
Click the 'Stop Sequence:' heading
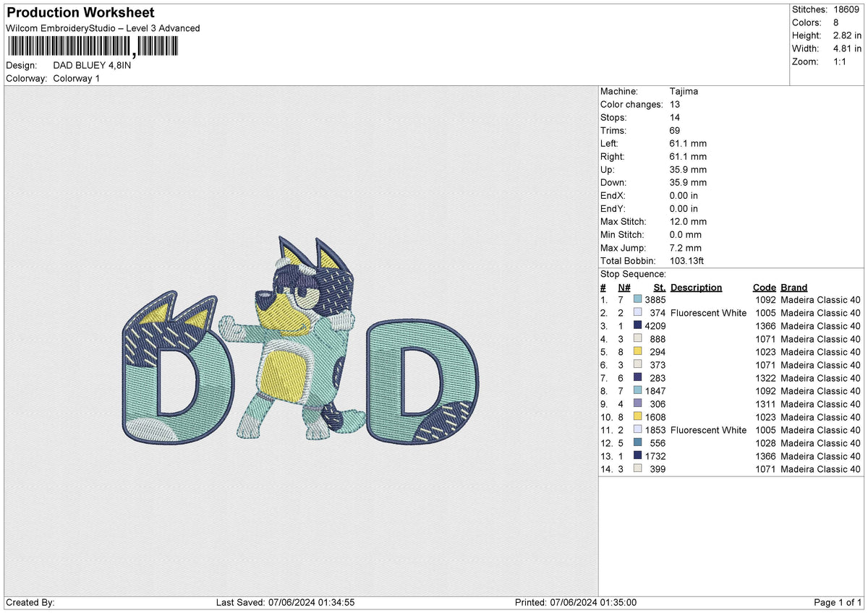click(x=633, y=274)
